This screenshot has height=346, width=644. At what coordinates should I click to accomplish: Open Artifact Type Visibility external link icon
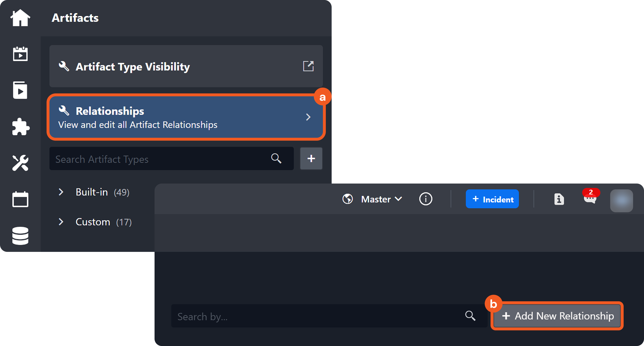tap(308, 66)
